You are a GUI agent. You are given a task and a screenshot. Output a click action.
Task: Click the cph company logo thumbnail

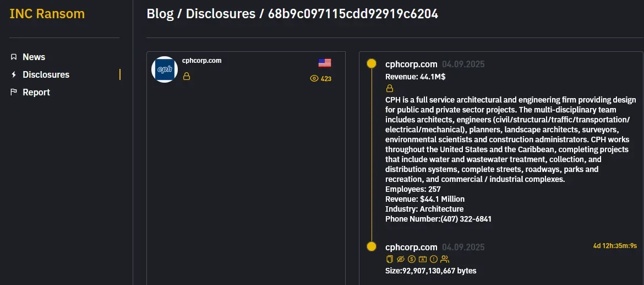click(165, 69)
